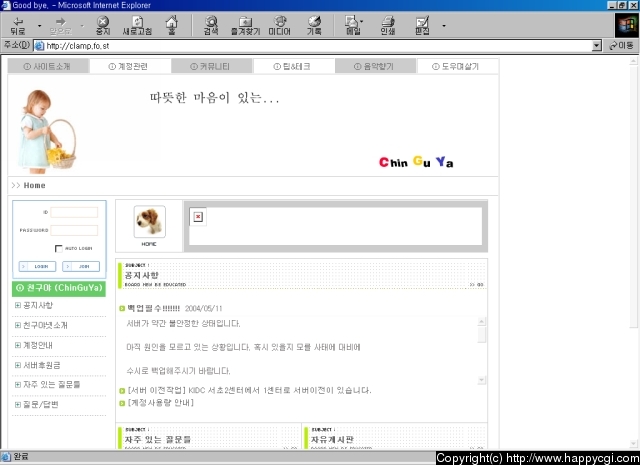Refresh the page with the Refresh icon
Image resolution: width=640 pixels, height=465 pixels.
138,26
